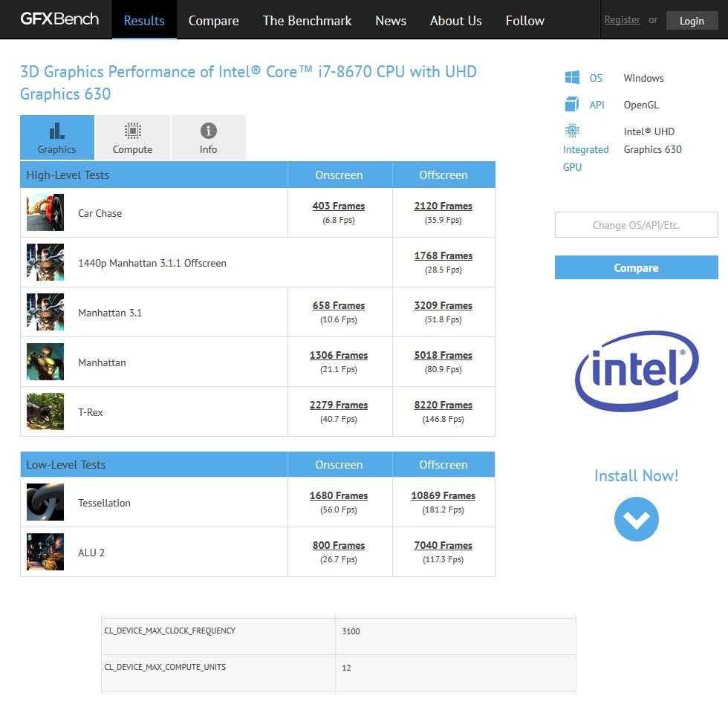Open the Car Chase thumbnail

(x=45, y=212)
